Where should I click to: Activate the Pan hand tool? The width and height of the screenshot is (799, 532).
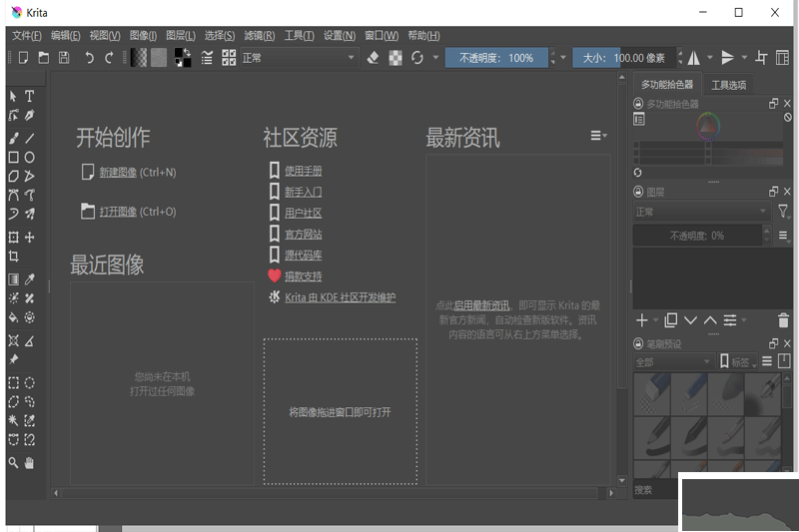(30, 462)
